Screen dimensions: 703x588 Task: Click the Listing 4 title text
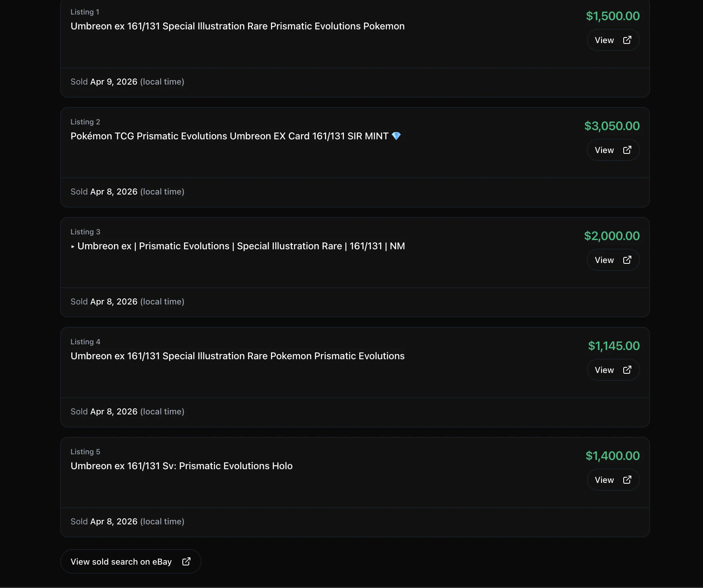[x=237, y=356]
